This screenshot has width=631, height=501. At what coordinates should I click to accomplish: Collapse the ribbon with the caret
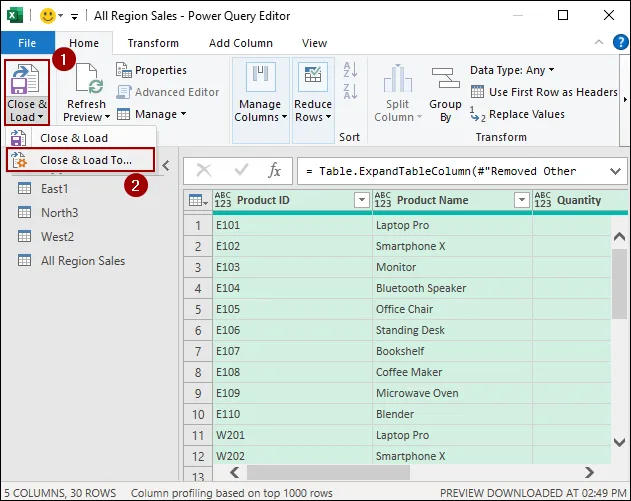(599, 42)
